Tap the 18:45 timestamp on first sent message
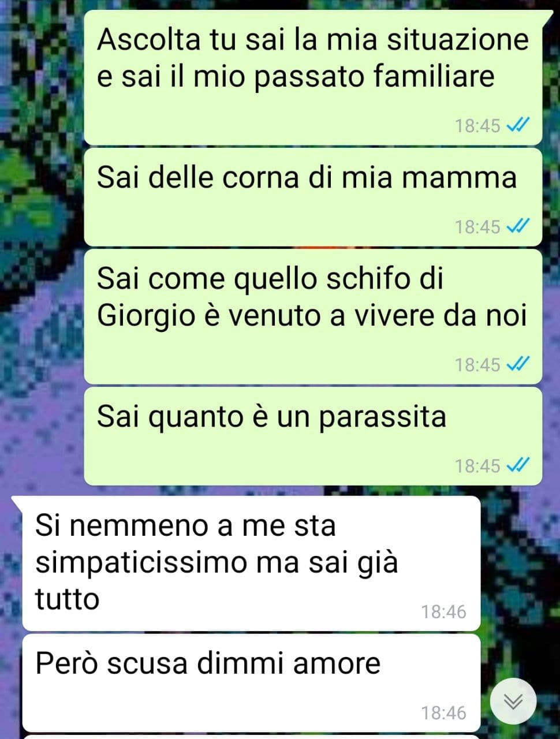Viewport: 560px width, 739px height. pos(477,125)
